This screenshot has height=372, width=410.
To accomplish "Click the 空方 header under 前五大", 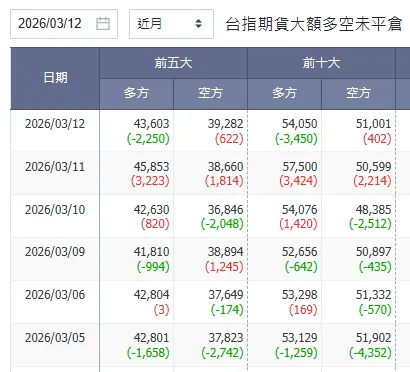I will (x=210, y=93).
